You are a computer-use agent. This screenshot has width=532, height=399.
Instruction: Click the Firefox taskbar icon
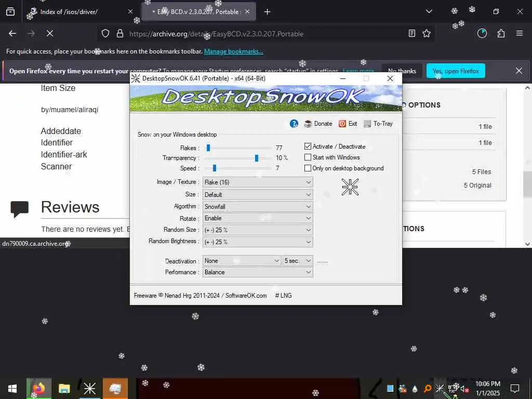tap(39, 389)
